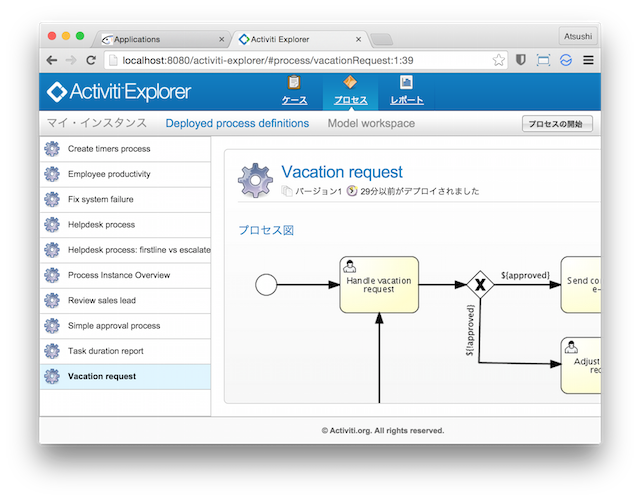Open マイ・インスタンス tab
The width and height of the screenshot is (640, 500).
coord(96,124)
